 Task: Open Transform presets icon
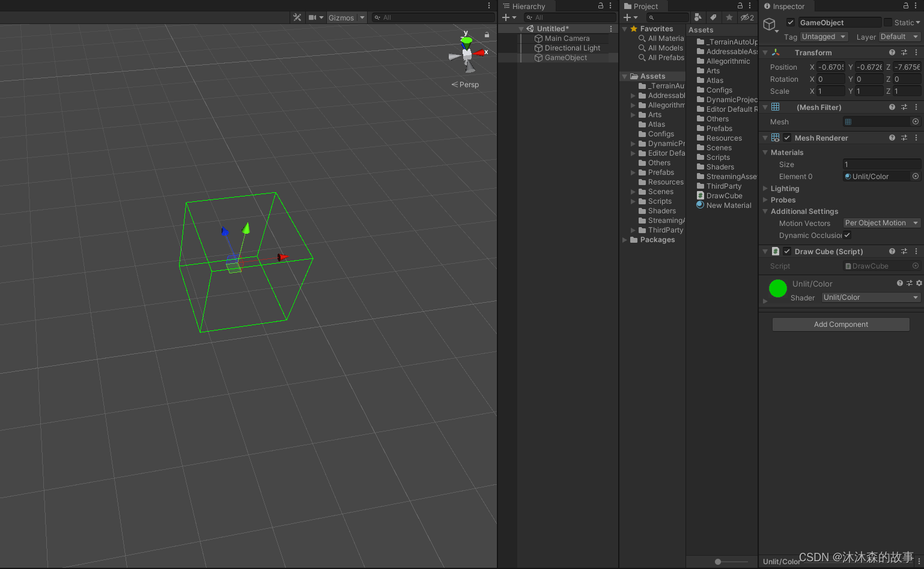coord(904,53)
